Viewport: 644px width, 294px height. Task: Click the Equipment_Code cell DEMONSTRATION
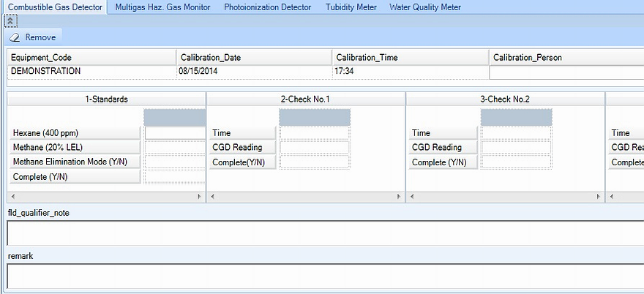click(x=90, y=72)
